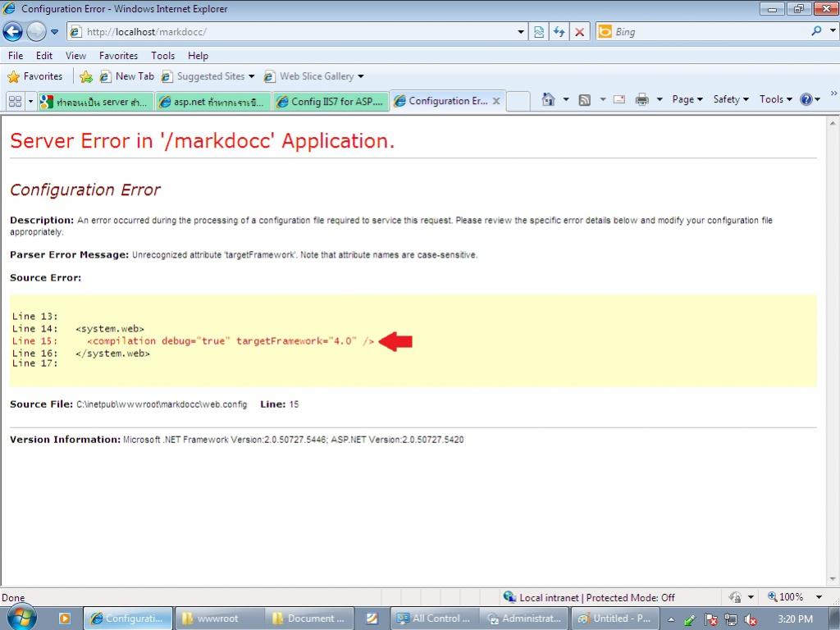Click the Print icon in command bar
Image resolution: width=840 pixels, height=630 pixels.
pyautogui.click(x=641, y=99)
